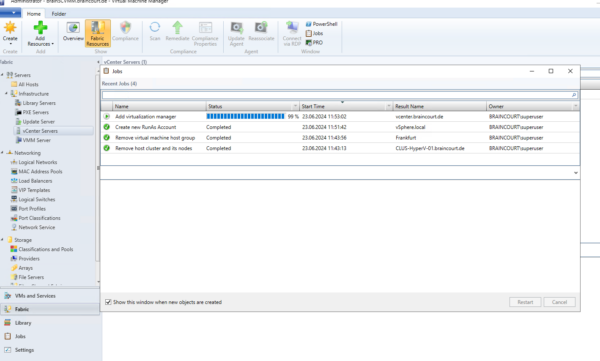Collapse the Servers tree node

pyautogui.click(x=2, y=75)
